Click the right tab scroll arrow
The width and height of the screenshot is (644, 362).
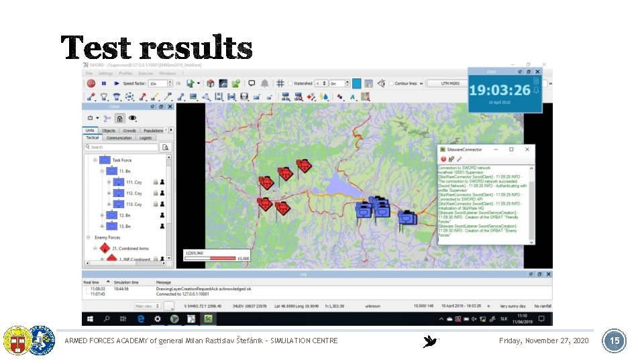171,130
